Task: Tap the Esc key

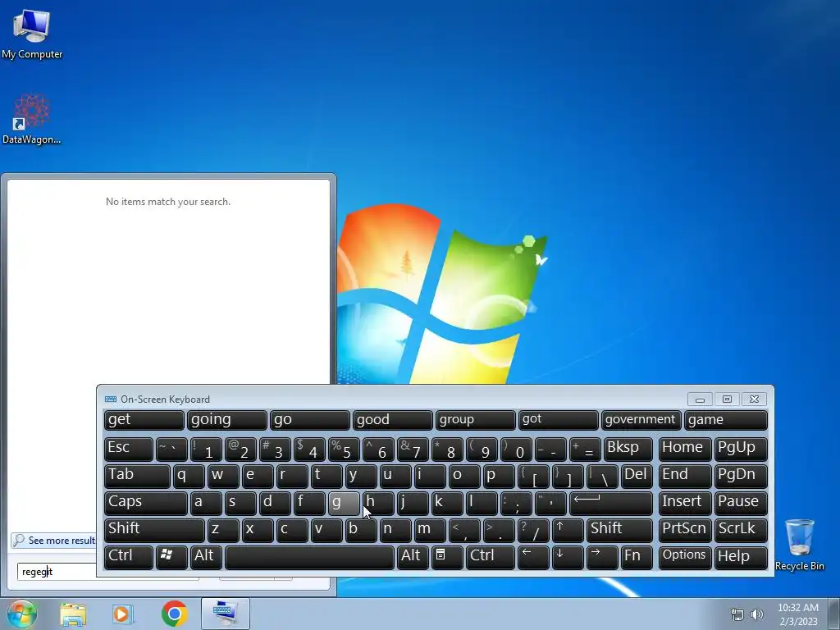Action: point(129,449)
